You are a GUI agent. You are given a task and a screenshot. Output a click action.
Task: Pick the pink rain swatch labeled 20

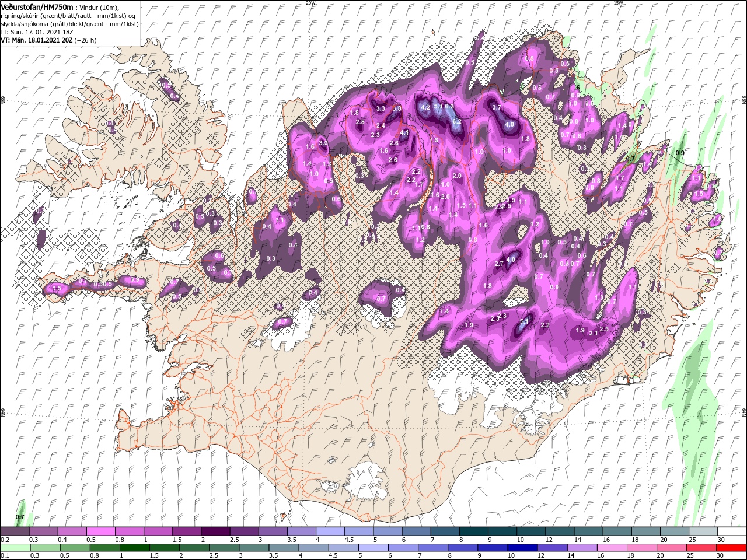coord(671,548)
